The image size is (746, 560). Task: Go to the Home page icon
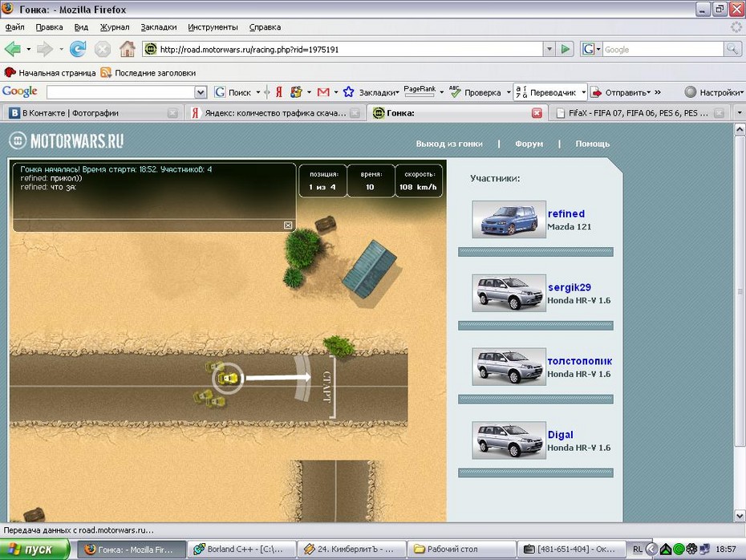127,49
